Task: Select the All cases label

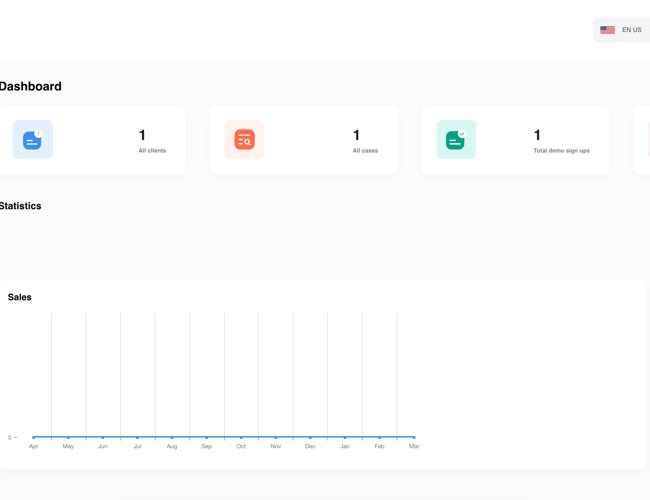Action: [365, 151]
